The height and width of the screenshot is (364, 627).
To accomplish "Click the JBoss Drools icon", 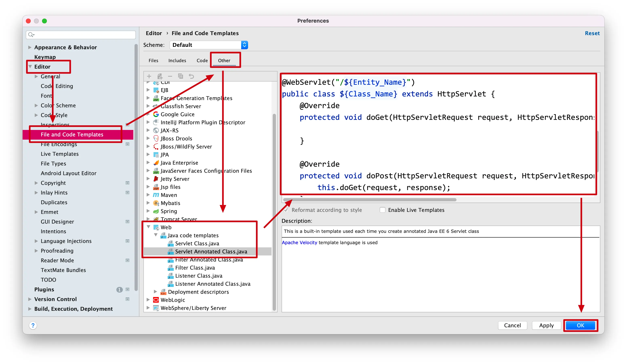I will pos(156,138).
